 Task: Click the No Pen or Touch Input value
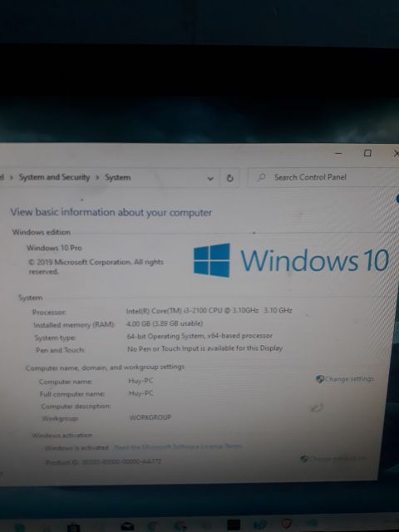tap(204, 348)
